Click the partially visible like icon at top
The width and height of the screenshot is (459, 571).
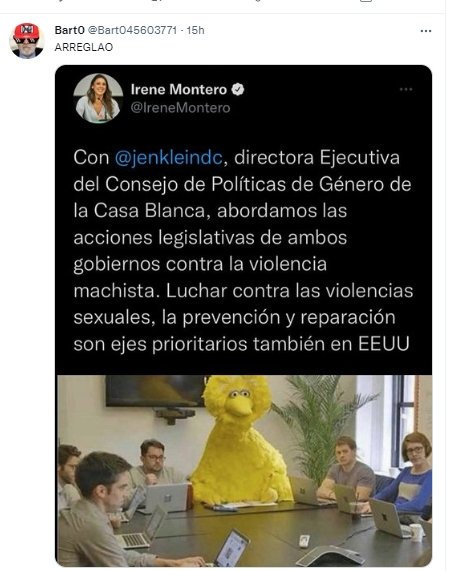coord(258,1)
